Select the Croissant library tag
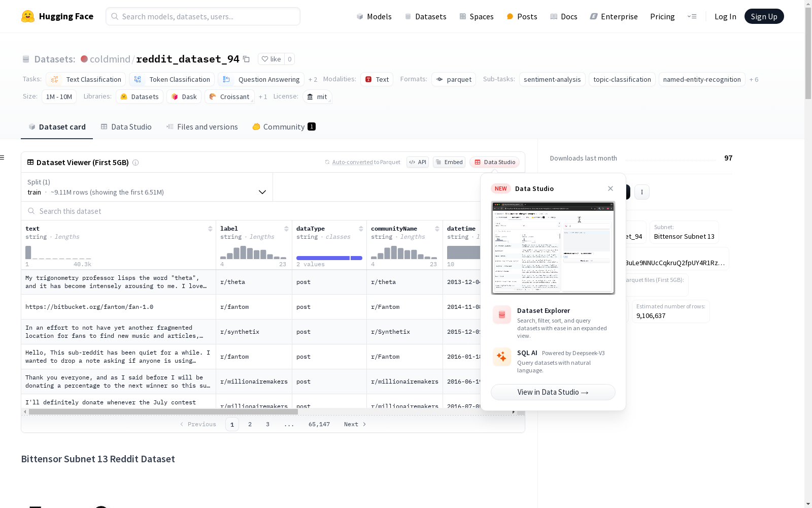The width and height of the screenshot is (812, 508). point(229,97)
